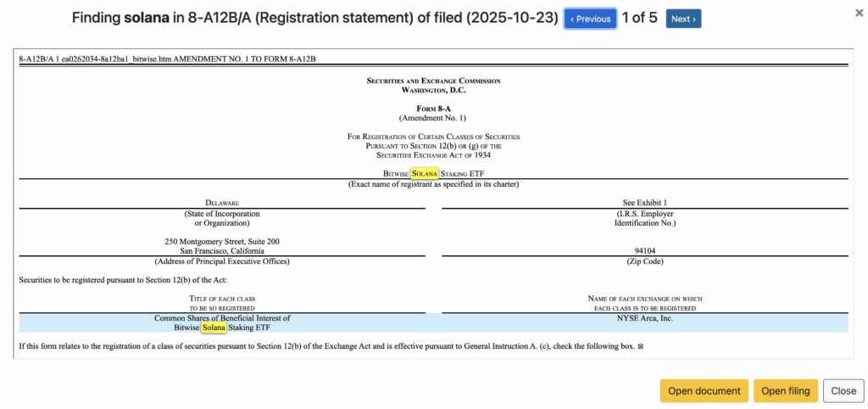Click highlighted Solana in the share class row

[x=214, y=327]
